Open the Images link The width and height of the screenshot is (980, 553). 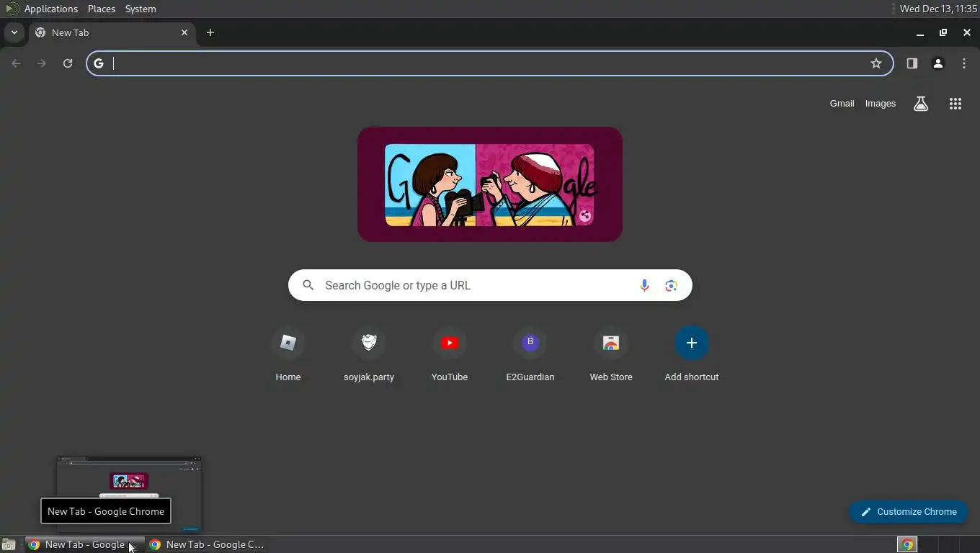(881, 104)
